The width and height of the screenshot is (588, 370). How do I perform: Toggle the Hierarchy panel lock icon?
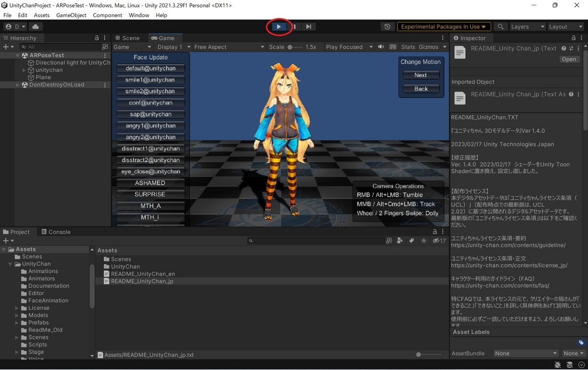tap(97, 38)
